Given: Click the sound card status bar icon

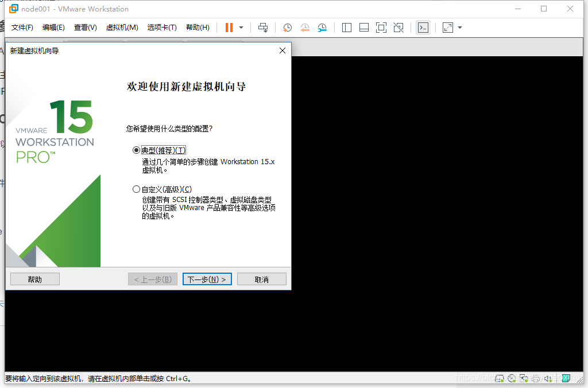Looking at the screenshot, I should pyautogui.click(x=547, y=379).
